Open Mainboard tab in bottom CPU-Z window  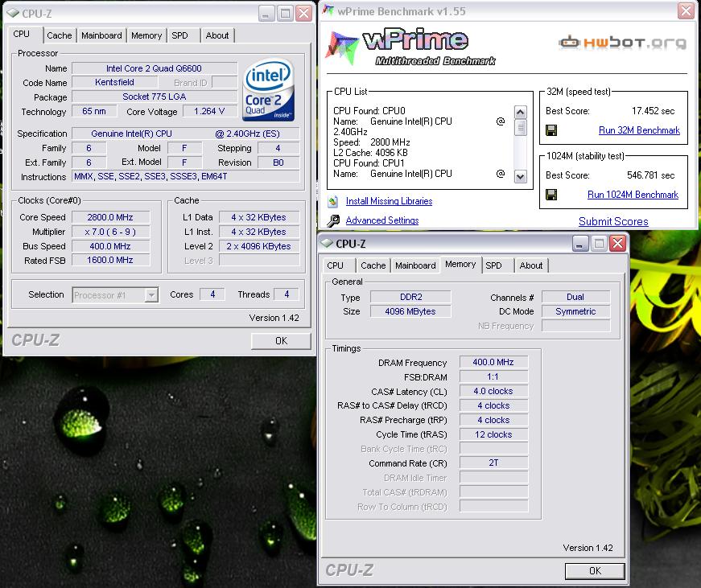point(415,266)
